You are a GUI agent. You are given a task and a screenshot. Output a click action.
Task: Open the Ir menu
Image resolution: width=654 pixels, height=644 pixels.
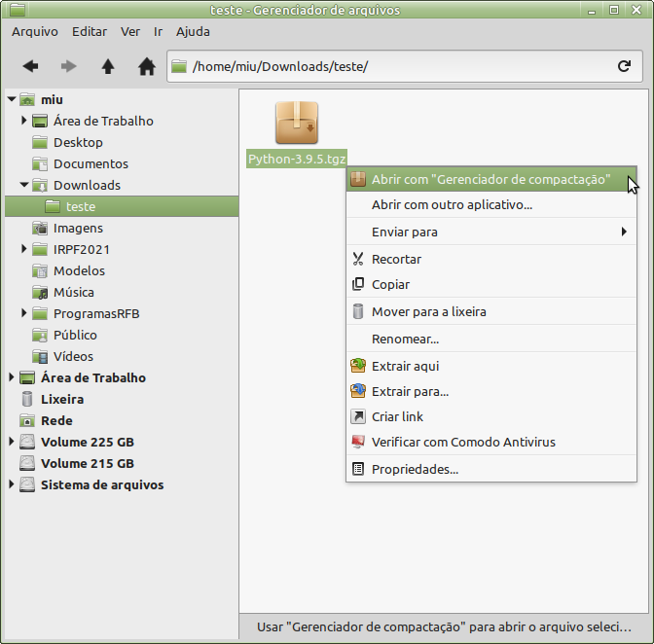[158, 32]
